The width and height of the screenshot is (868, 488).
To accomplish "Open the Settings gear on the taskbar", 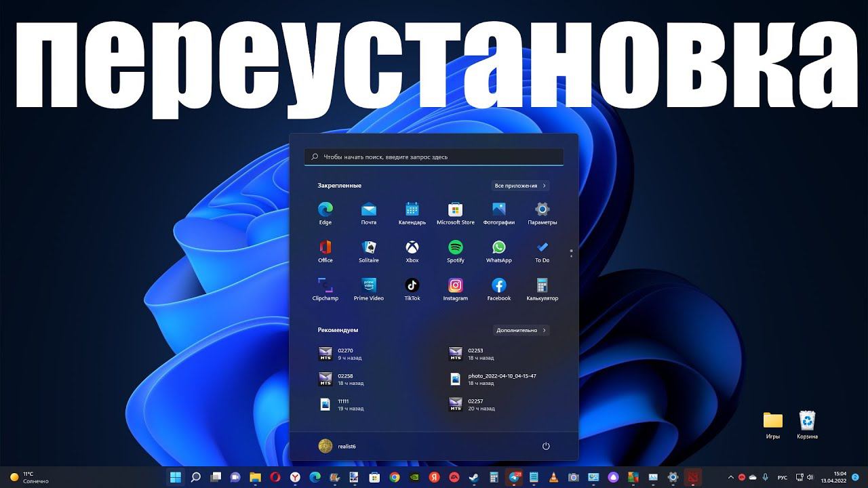I will click(673, 477).
